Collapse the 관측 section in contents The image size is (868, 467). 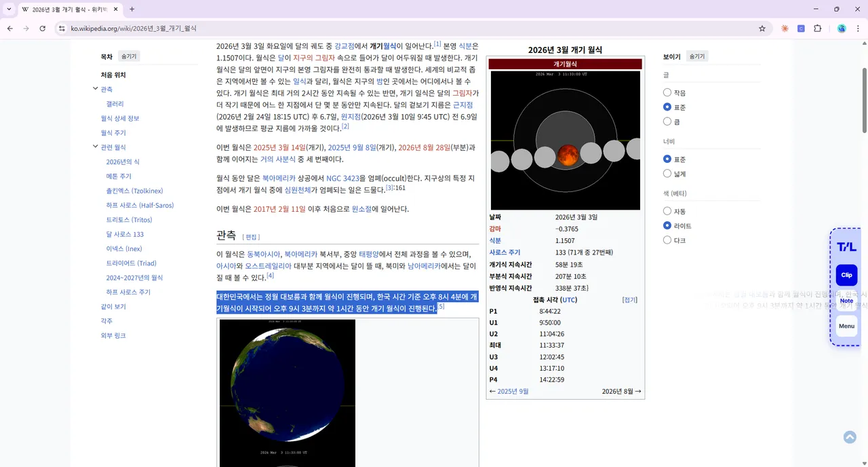pos(96,89)
